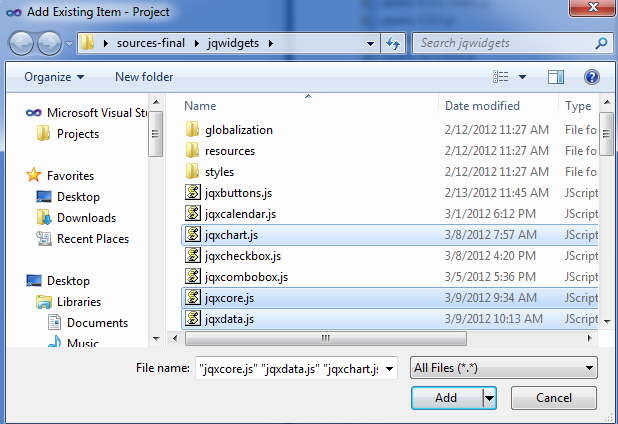This screenshot has height=424, width=618.
Task: Select the Desktop root item above Libraries
Action: tap(58, 281)
